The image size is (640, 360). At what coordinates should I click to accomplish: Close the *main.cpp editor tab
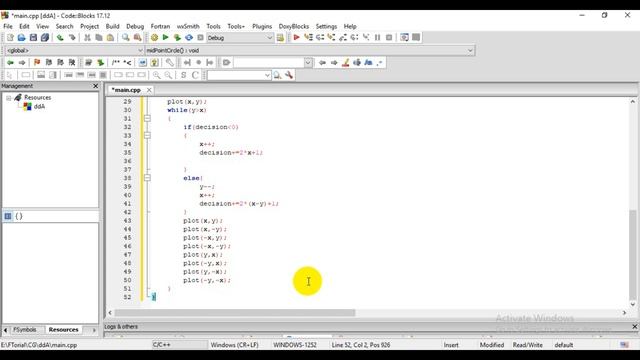(x=149, y=90)
